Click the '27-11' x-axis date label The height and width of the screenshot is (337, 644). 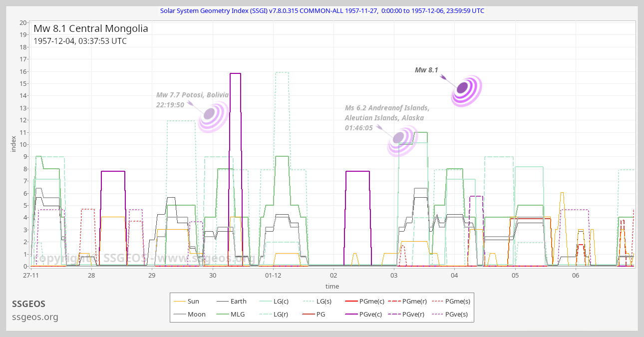[31, 276]
